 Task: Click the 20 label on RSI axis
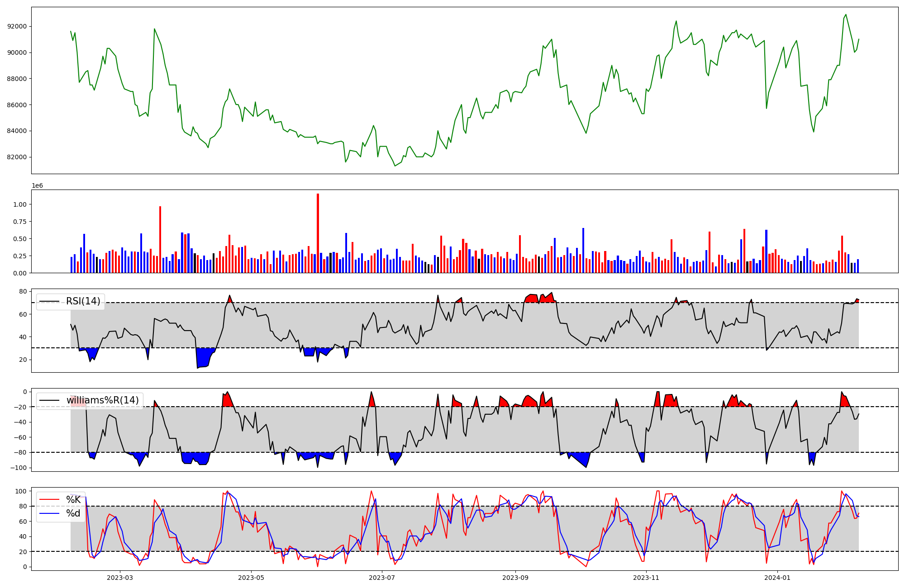click(23, 360)
